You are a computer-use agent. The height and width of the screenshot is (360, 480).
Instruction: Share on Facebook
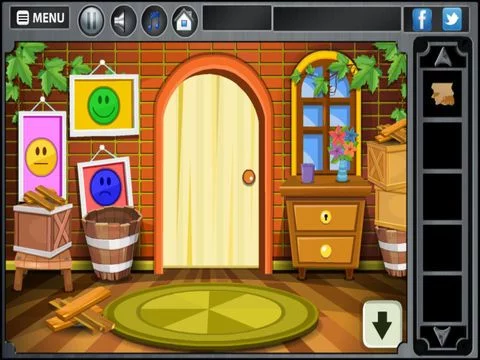click(x=422, y=19)
